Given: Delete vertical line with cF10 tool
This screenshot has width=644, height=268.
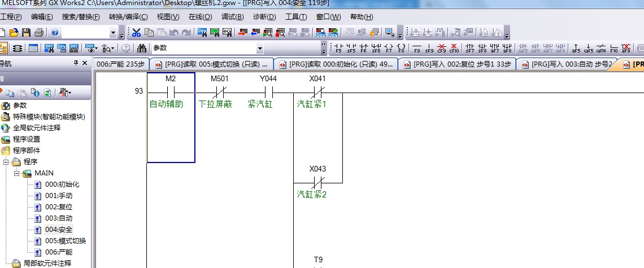Looking at the screenshot, I should pyautogui.click(x=454, y=48).
